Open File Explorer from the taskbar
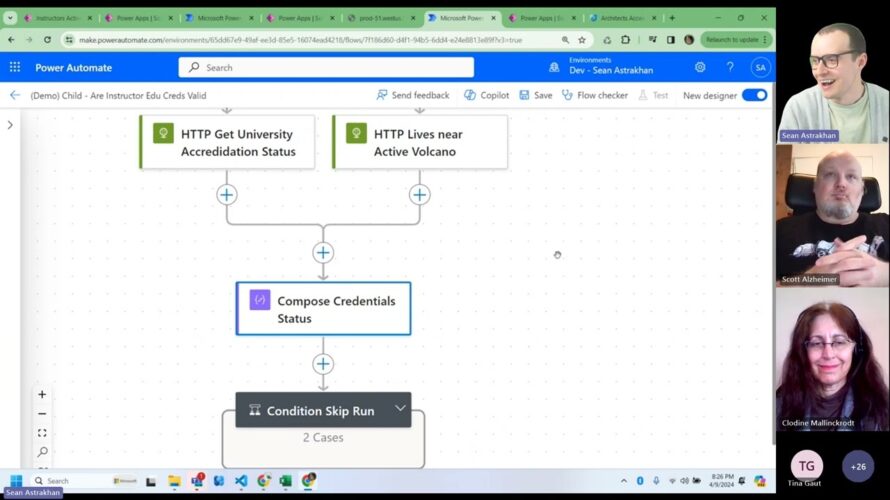 (174, 481)
